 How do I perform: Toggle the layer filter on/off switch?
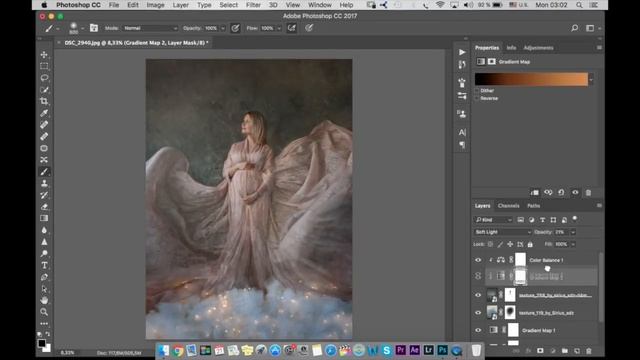[x=575, y=219]
